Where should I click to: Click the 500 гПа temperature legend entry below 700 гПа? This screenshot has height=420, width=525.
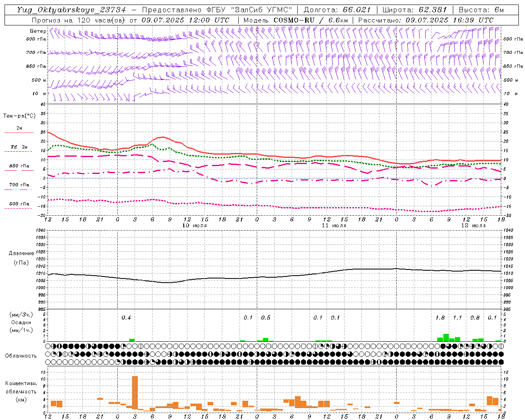pos(19,204)
